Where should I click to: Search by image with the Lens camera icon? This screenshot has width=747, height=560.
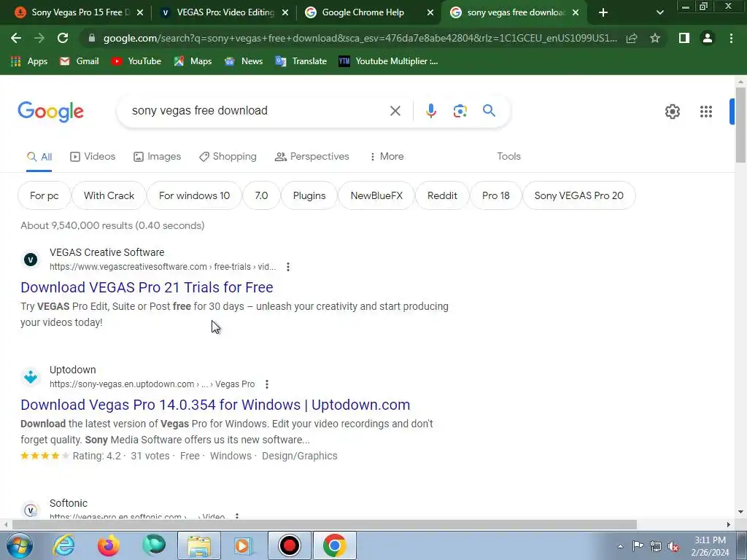point(460,111)
